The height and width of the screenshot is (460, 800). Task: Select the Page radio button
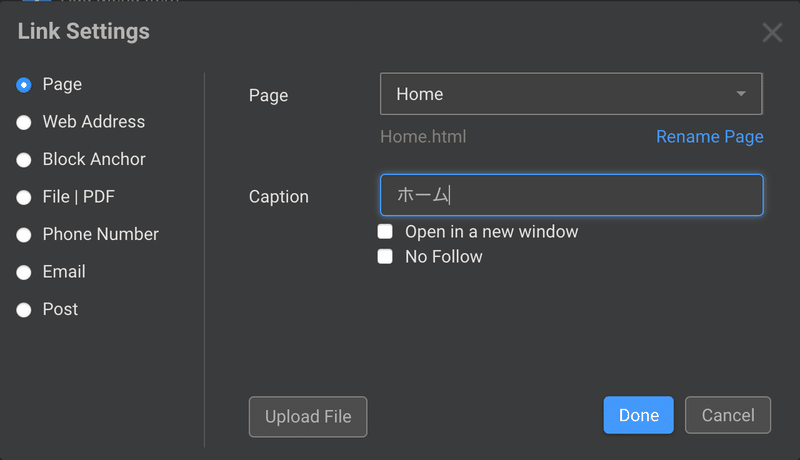click(x=23, y=85)
